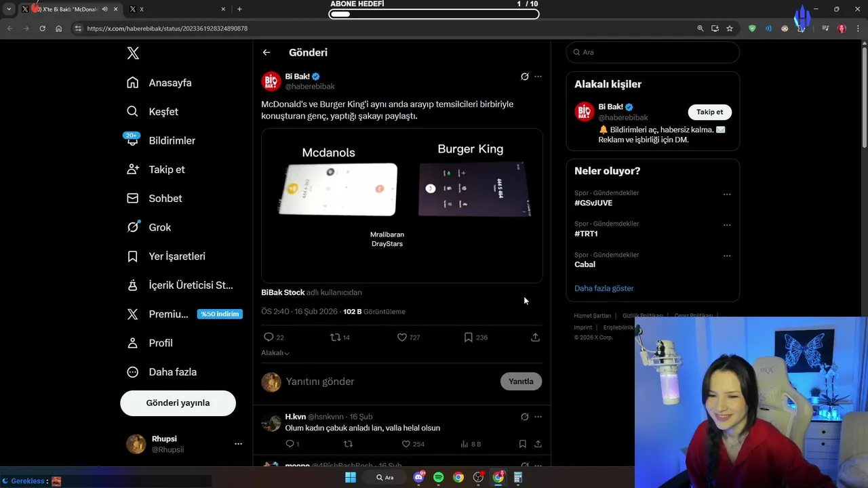This screenshot has width=868, height=488.
Task: Open the Takip et sidebar item
Action: click(x=156, y=169)
